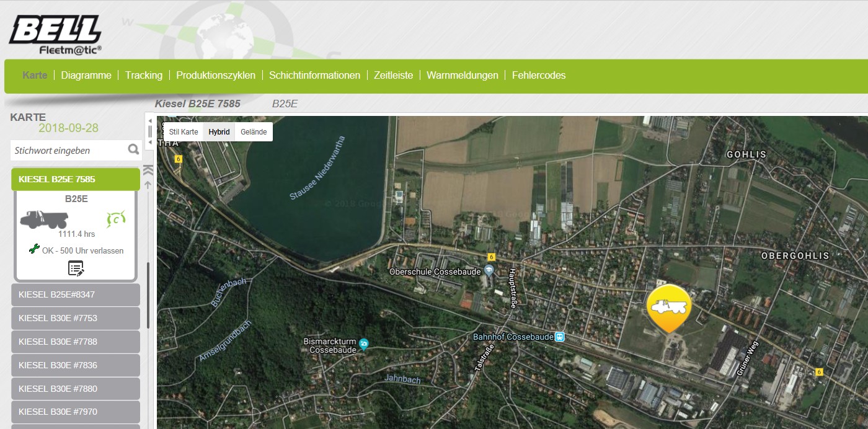868x429 pixels.
Task: Open the notes edit icon for B25E
Action: point(76,268)
